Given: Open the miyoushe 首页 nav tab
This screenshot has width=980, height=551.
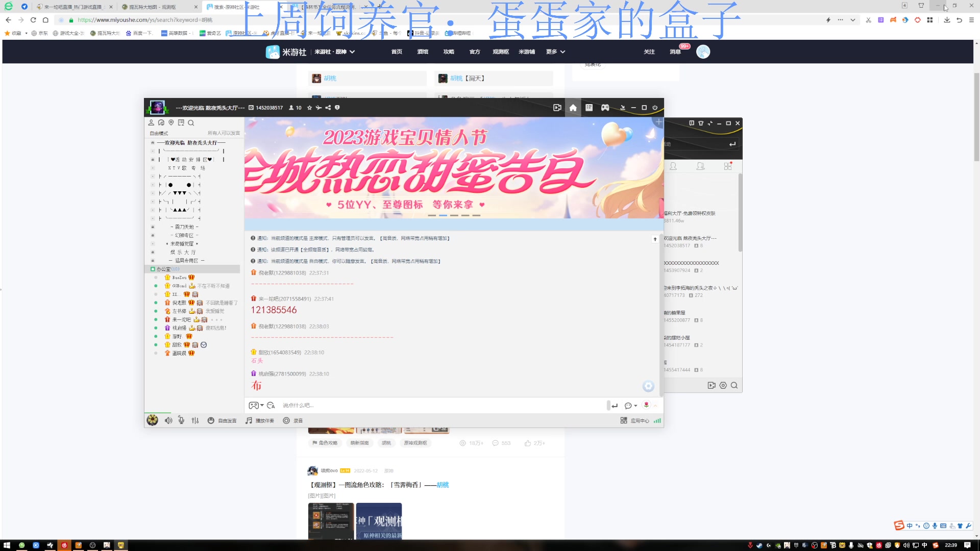Looking at the screenshot, I should (397, 52).
